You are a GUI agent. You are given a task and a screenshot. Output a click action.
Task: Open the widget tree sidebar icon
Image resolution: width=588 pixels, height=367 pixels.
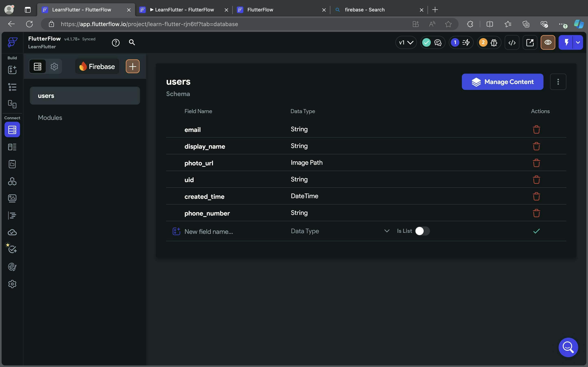[12, 87]
